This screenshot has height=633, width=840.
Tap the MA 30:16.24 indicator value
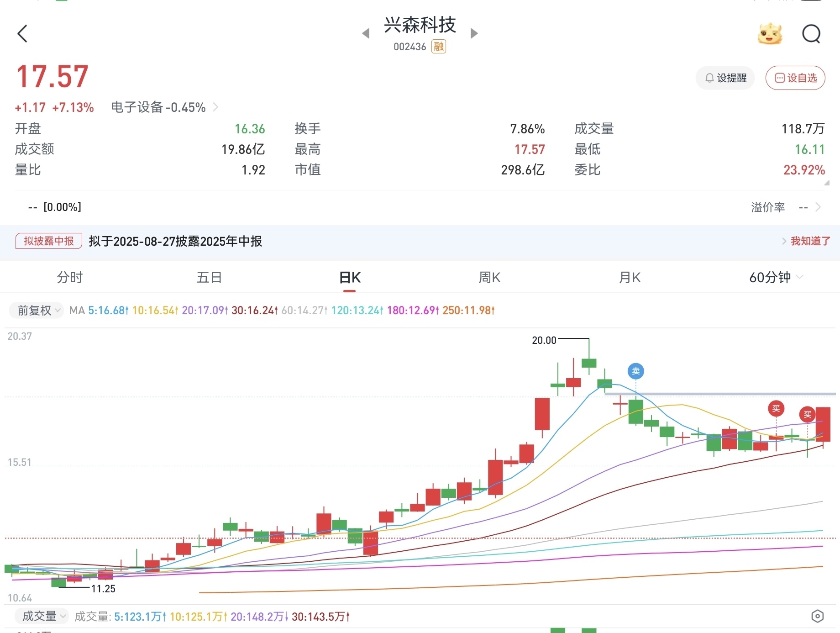click(x=255, y=311)
